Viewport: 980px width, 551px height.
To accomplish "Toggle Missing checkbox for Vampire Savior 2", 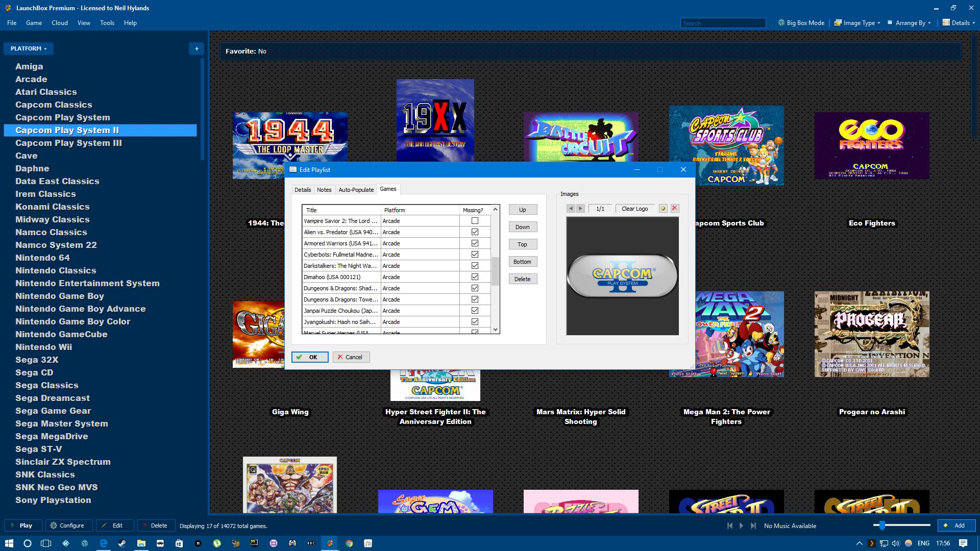I will tap(475, 221).
